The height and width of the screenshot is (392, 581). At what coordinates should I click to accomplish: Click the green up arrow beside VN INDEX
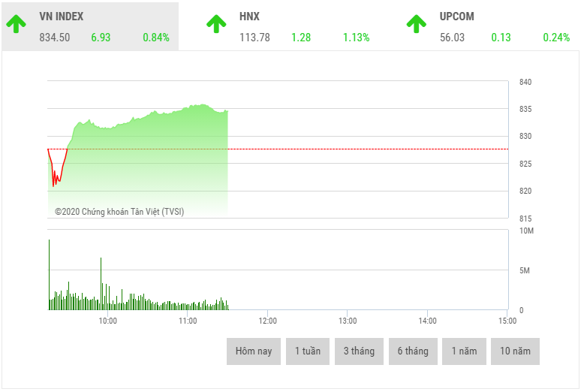tap(16, 24)
